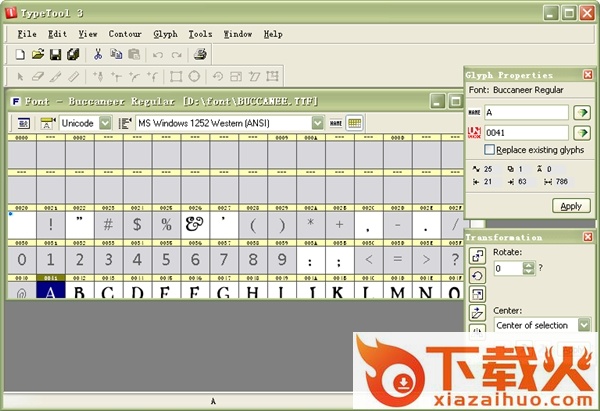Minimize the Font window

click(437, 101)
